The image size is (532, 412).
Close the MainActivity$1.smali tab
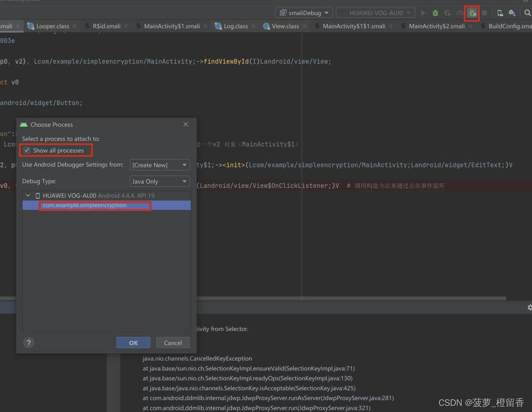tap(205, 26)
